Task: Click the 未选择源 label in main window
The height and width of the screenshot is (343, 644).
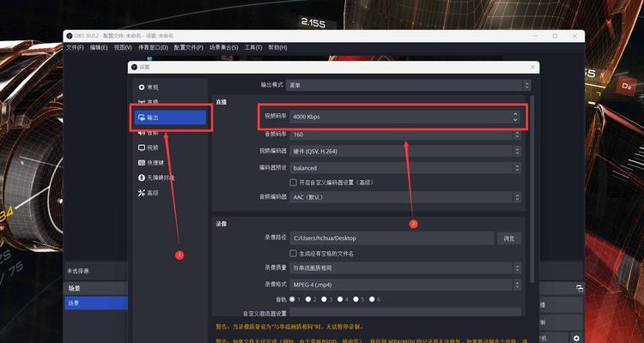Action: (x=78, y=271)
